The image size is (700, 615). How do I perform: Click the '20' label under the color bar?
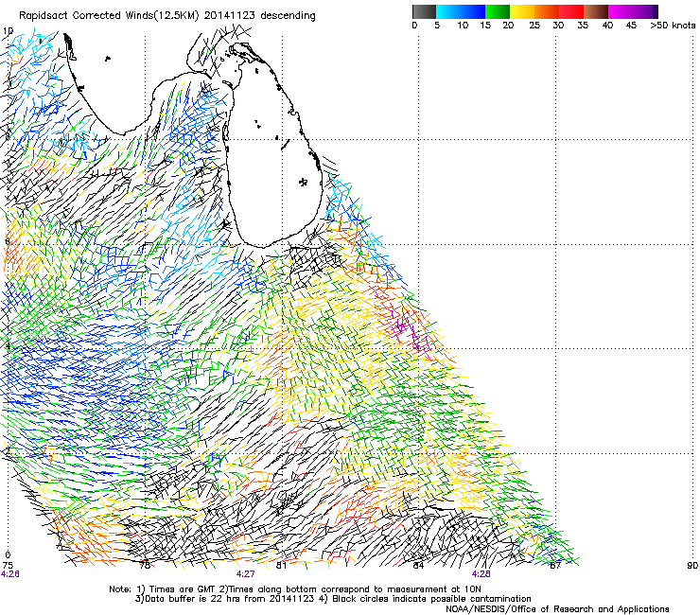coord(508,26)
